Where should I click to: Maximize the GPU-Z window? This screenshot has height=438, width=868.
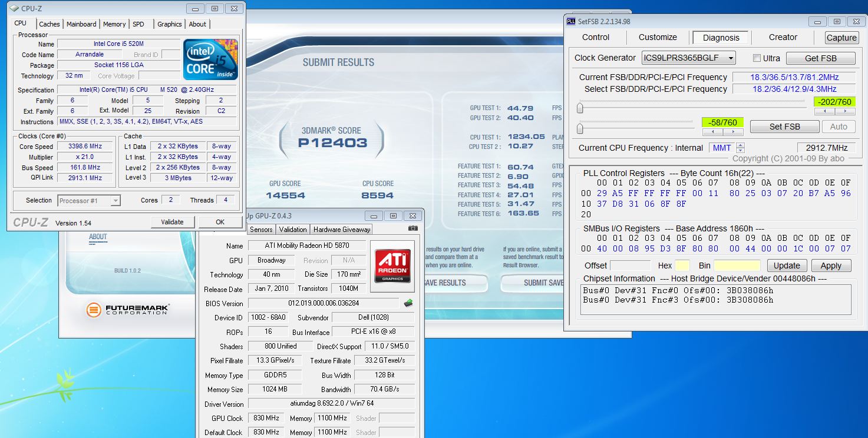coord(394,215)
